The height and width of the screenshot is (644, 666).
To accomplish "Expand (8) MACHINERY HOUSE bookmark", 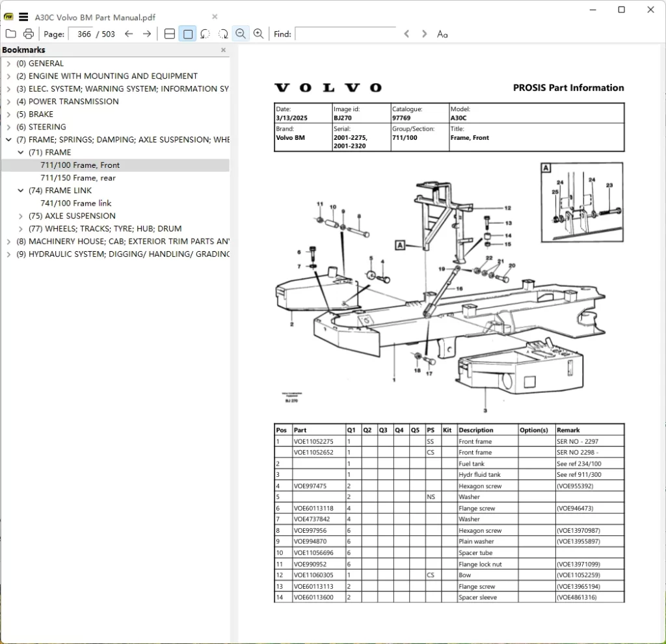I will 8,241.
